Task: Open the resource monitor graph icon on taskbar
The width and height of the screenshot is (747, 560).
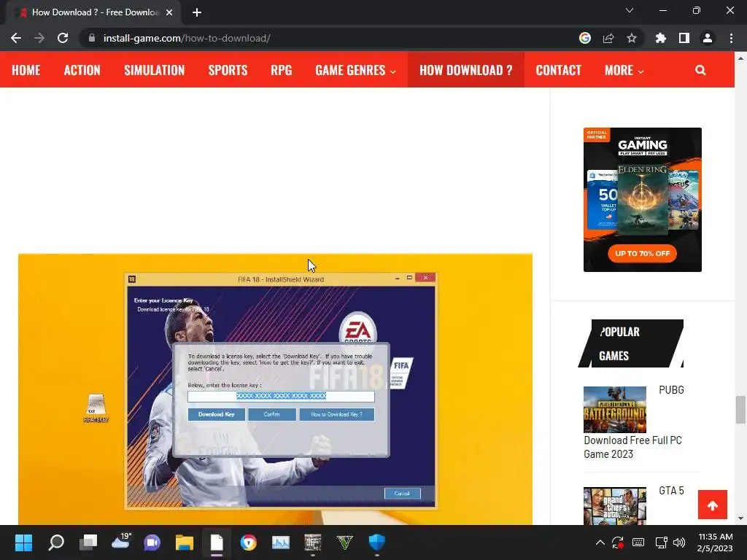Action: [281, 542]
